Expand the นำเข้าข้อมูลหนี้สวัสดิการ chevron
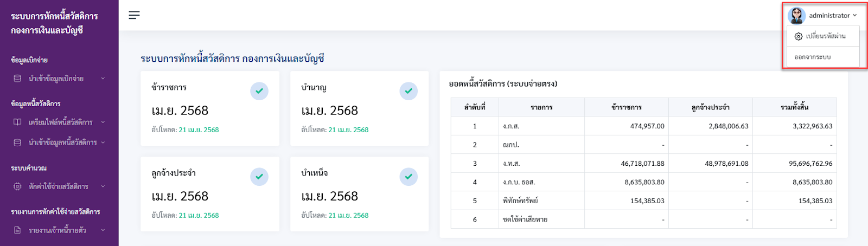Image resolution: width=868 pixels, height=246 pixels. (x=103, y=143)
